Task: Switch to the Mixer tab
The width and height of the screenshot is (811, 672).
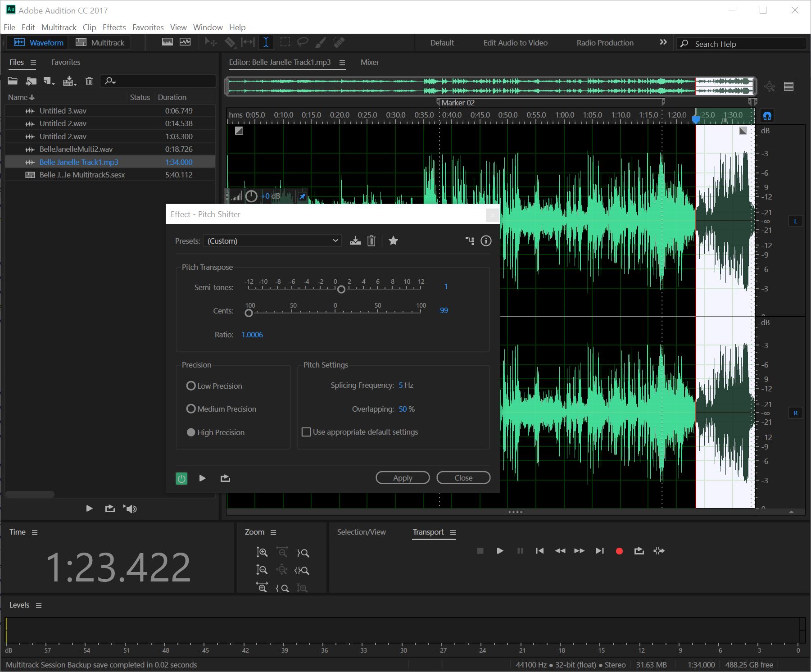Action: pyautogui.click(x=370, y=62)
